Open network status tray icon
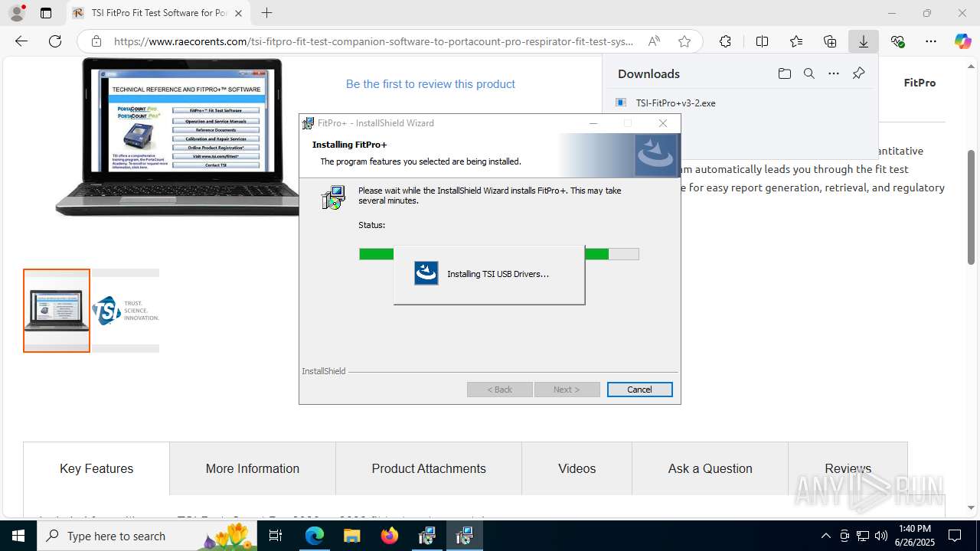This screenshot has width=980, height=551. (x=863, y=536)
